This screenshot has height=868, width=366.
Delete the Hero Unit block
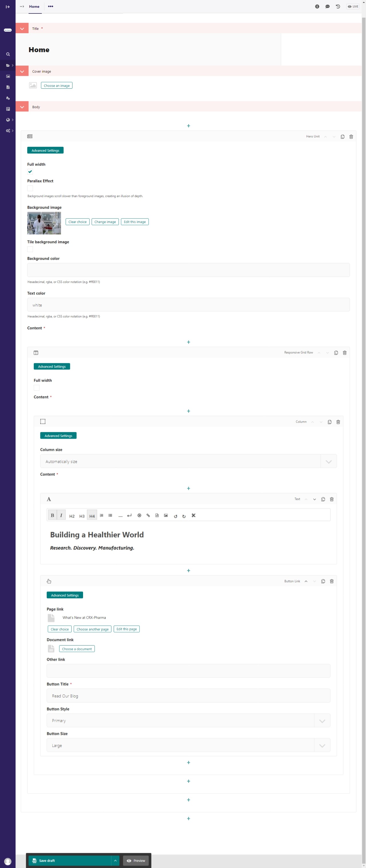pos(351,137)
